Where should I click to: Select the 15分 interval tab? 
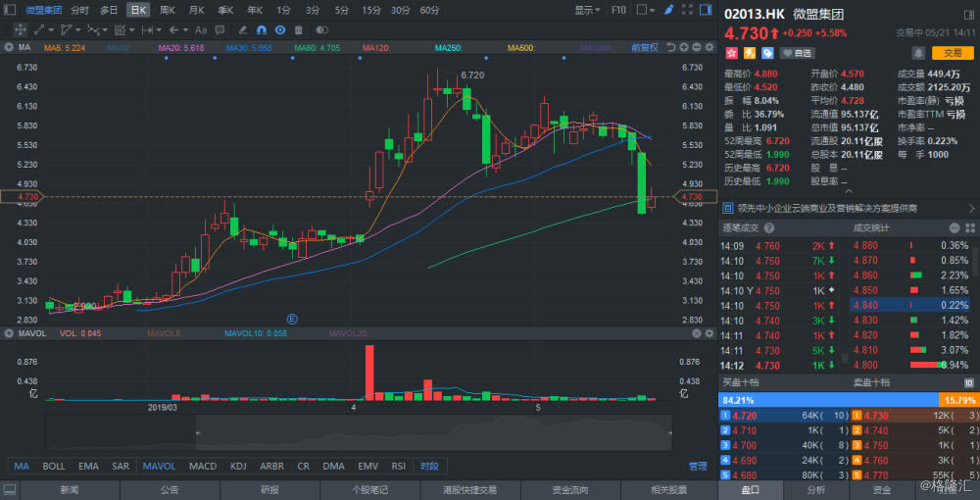pos(371,10)
